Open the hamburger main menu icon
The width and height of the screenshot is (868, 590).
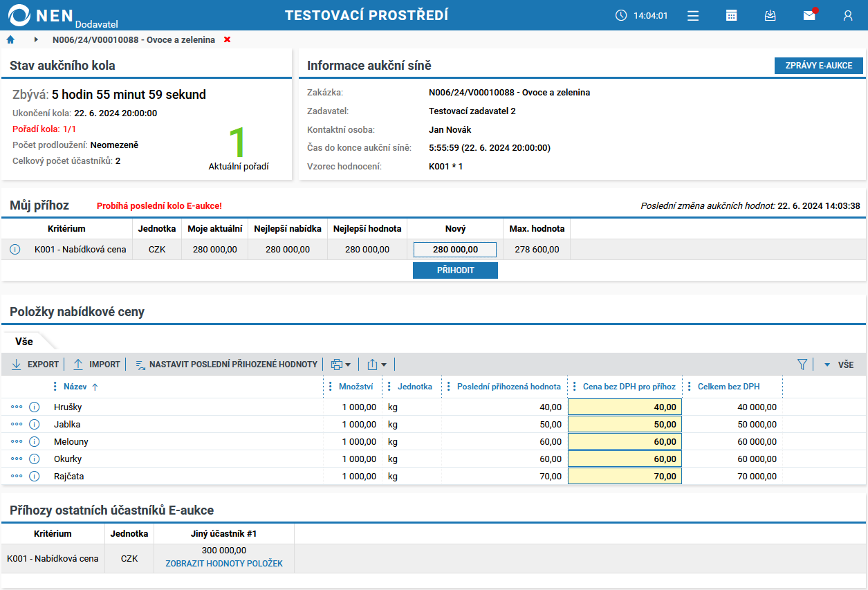693,15
